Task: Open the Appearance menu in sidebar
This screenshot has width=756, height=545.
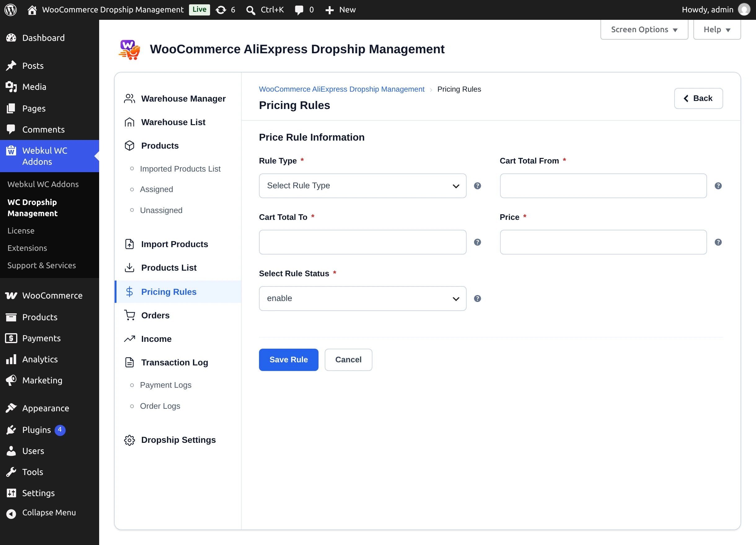Action: (x=49, y=408)
